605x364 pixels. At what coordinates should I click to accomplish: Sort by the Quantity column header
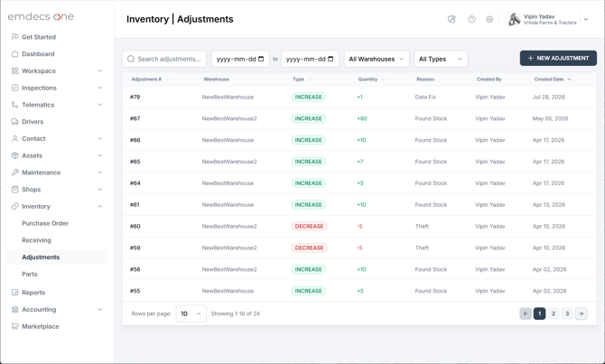371,79
